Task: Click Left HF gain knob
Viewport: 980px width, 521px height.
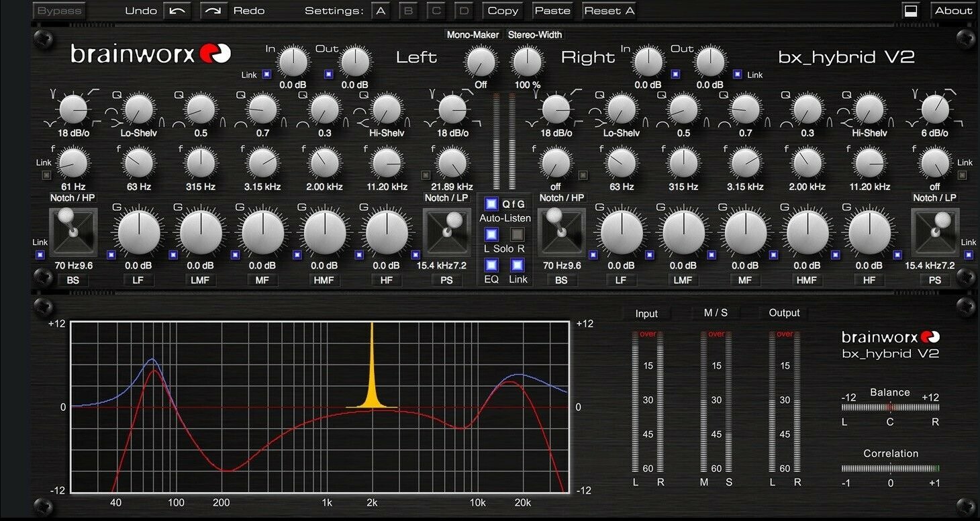Action: [x=386, y=232]
